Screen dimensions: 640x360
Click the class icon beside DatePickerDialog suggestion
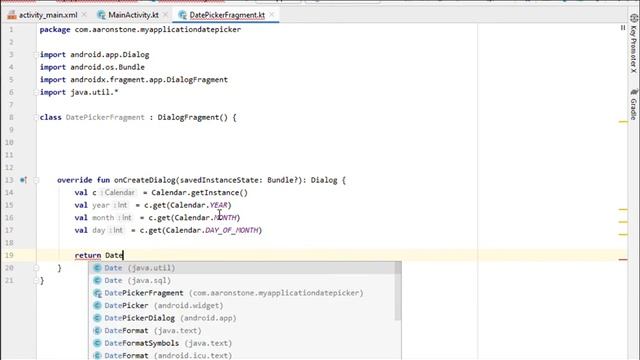click(x=97, y=318)
